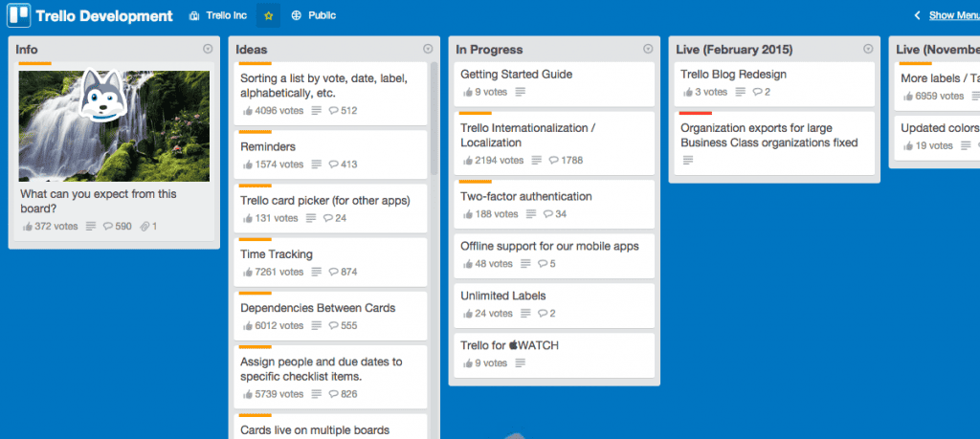The height and width of the screenshot is (439, 980).
Task: Click the 48 votes thumbs-up icon
Action: (467, 264)
